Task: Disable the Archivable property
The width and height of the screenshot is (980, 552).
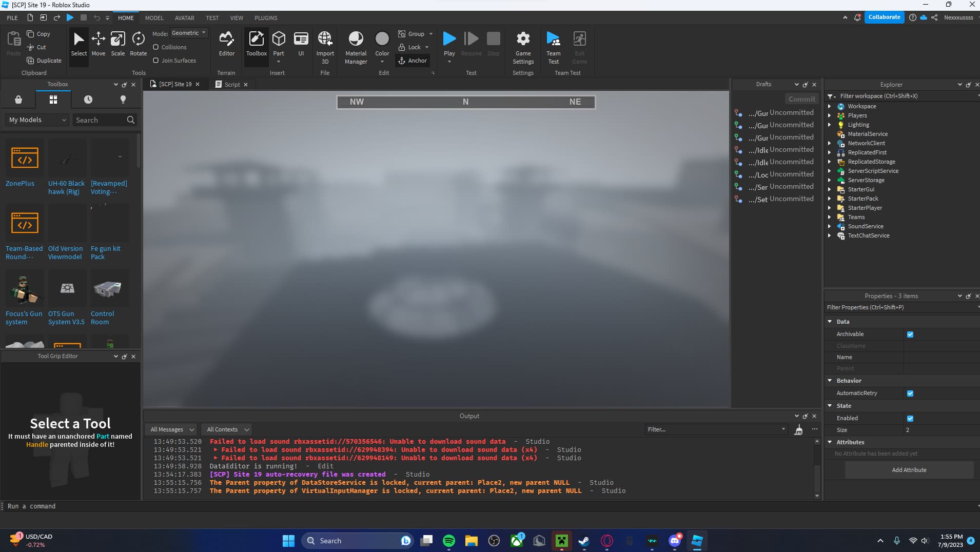Action: point(911,334)
